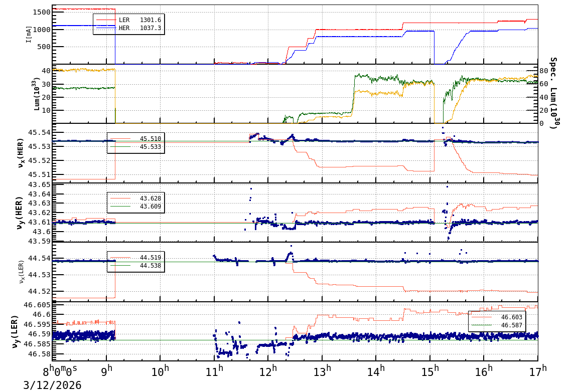579x392 pixels.
Task: Select the 46.587 legend value
Action: pyautogui.click(x=511, y=325)
